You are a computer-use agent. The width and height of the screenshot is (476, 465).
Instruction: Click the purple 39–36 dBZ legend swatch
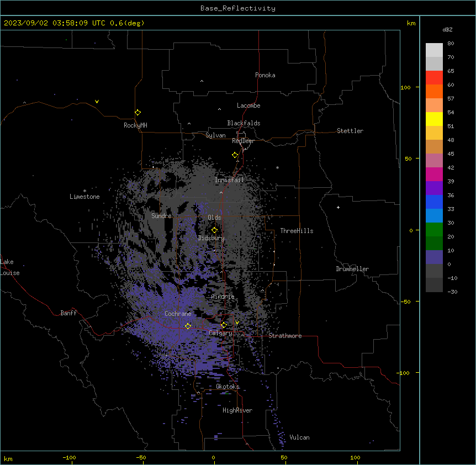coord(434,188)
